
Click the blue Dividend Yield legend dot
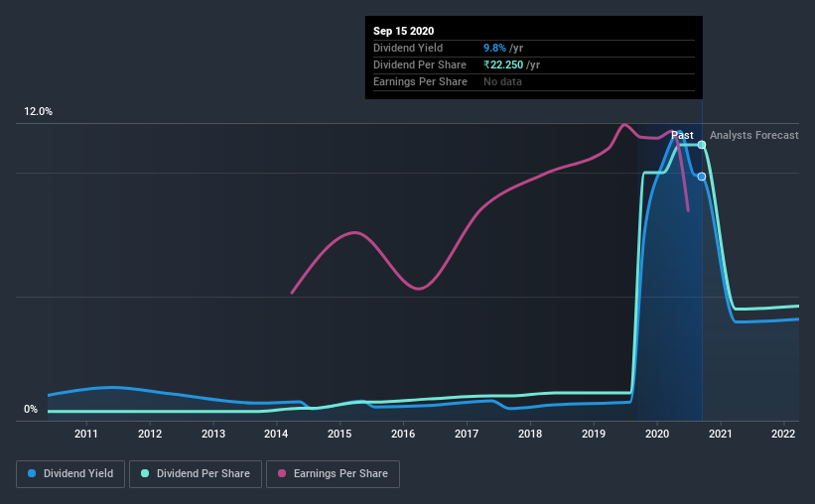point(32,473)
